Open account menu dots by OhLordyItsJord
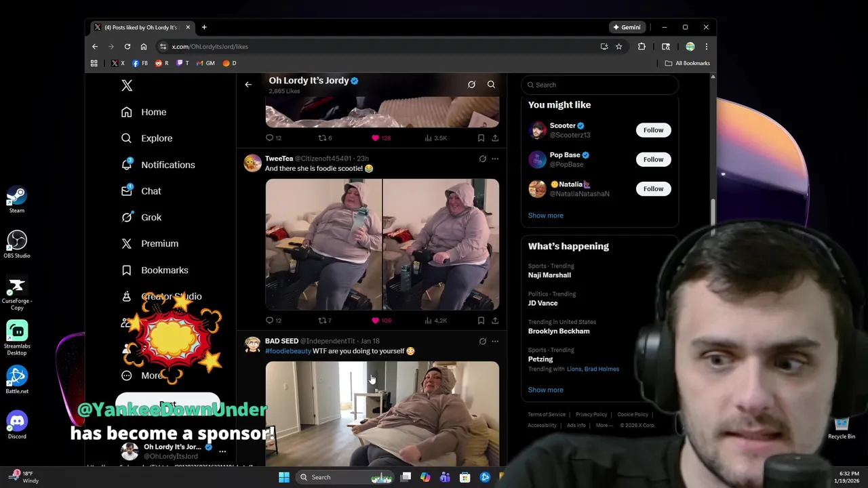This screenshot has height=488, width=868. tap(222, 451)
